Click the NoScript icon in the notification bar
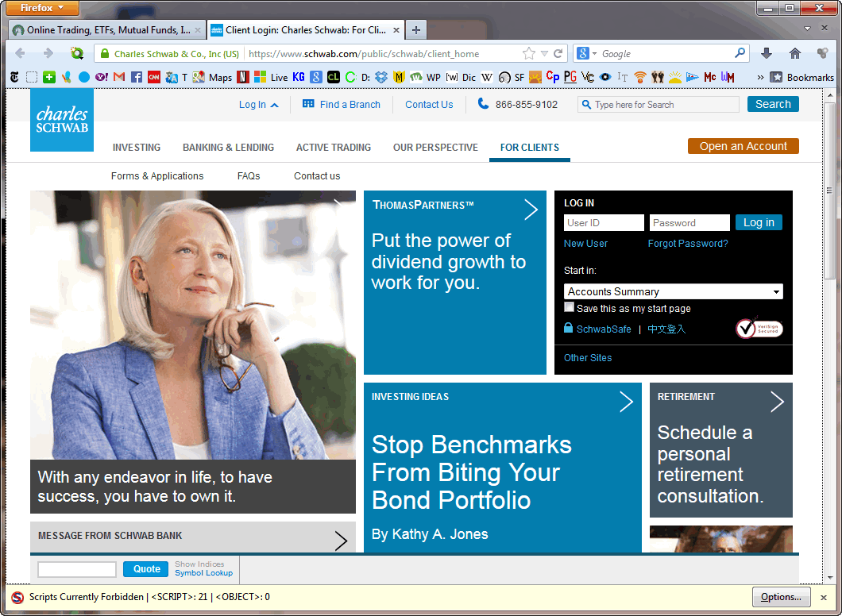Image resolution: width=842 pixels, height=616 pixels. pyautogui.click(x=17, y=597)
